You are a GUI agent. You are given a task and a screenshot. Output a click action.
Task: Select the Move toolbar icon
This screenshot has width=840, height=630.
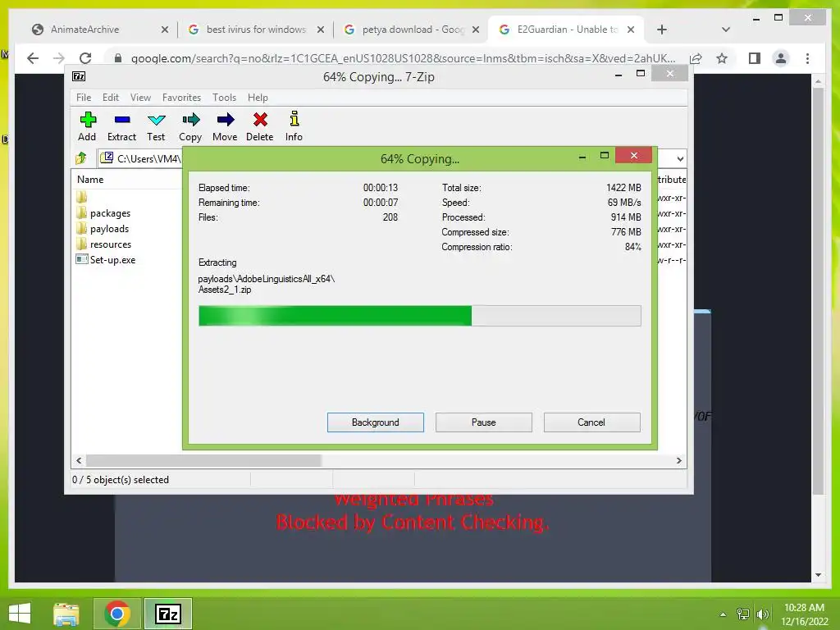225,120
